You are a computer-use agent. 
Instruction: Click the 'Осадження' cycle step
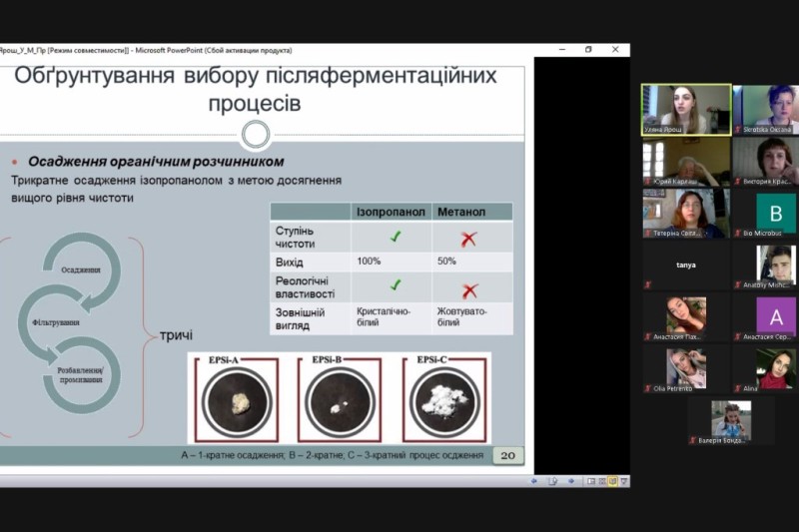click(x=81, y=269)
